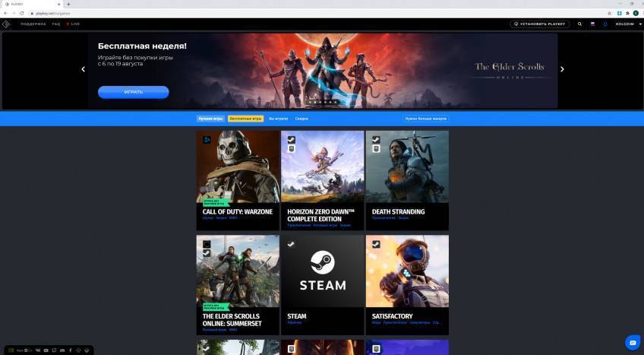Click Steam icon on Death Stranding card
644x355 pixels.
tap(376, 140)
